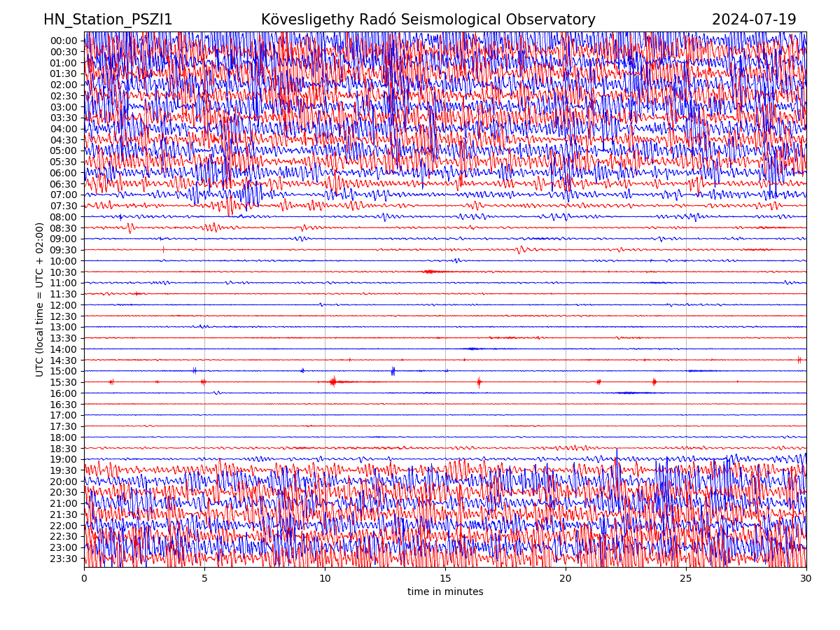Click the 5 tick on the minutes axis

tap(204, 579)
